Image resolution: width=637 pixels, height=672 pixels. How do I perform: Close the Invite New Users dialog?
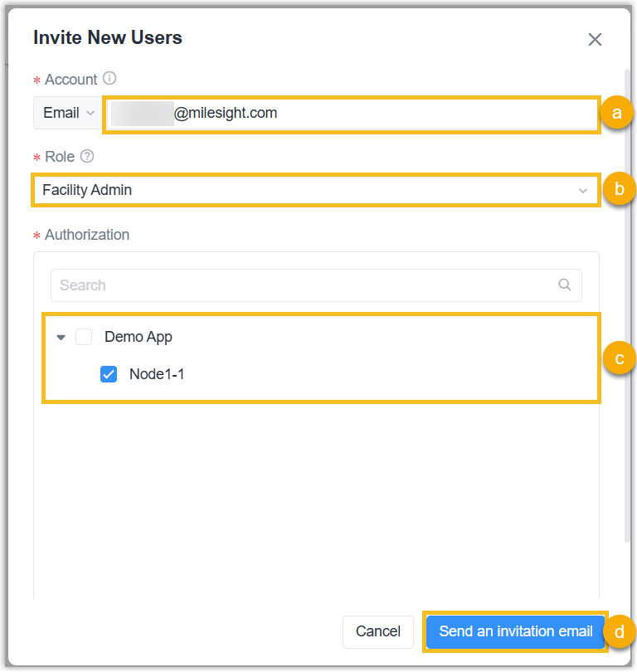(x=595, y=40)
